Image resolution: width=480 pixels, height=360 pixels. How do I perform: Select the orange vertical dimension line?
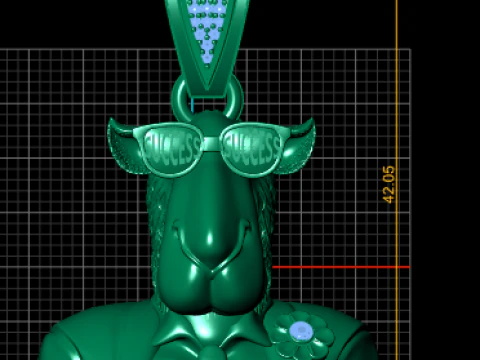coord(397,180)
